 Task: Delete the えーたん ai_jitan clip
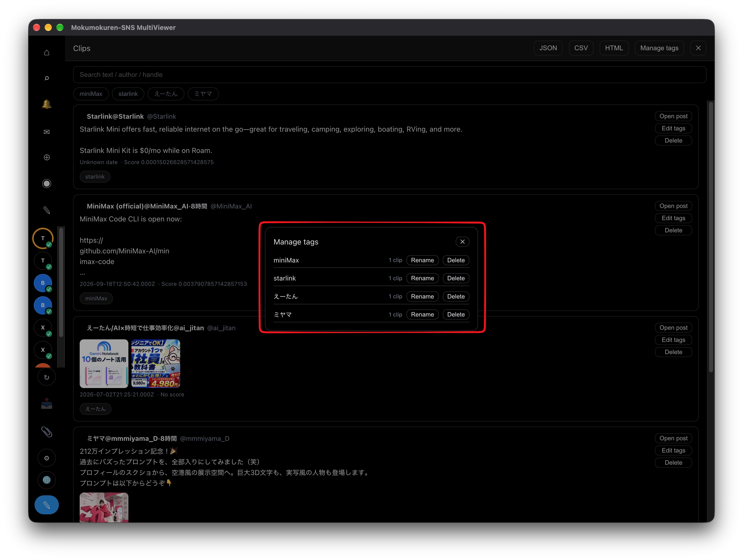pyautogui.click(x=673, y=352)
